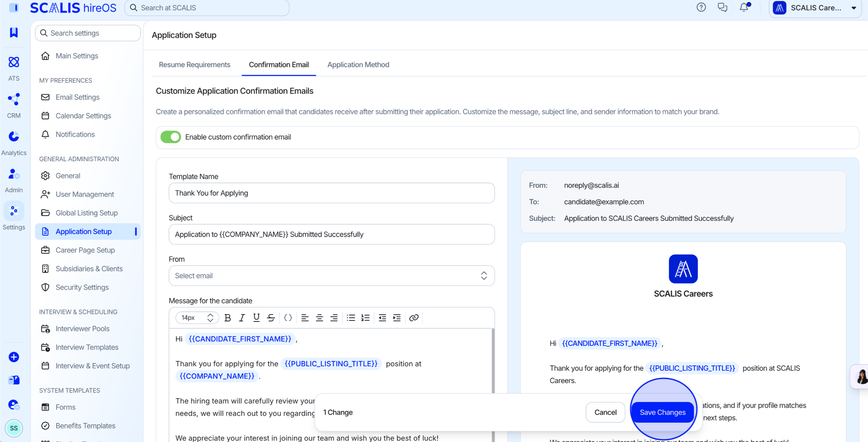Insert a numbered list
This screenshot has height=442, width=868.
point(365,318)
